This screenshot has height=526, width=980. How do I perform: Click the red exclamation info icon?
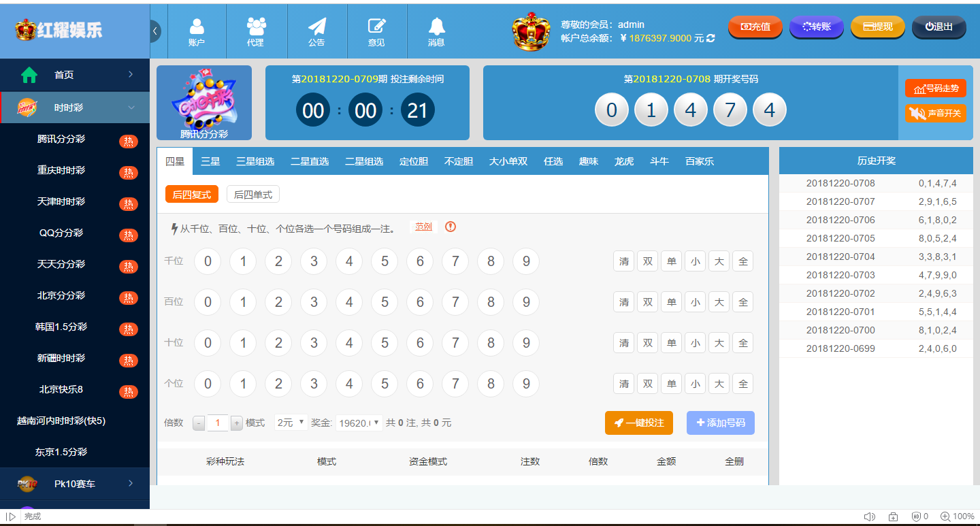[451, 227]
